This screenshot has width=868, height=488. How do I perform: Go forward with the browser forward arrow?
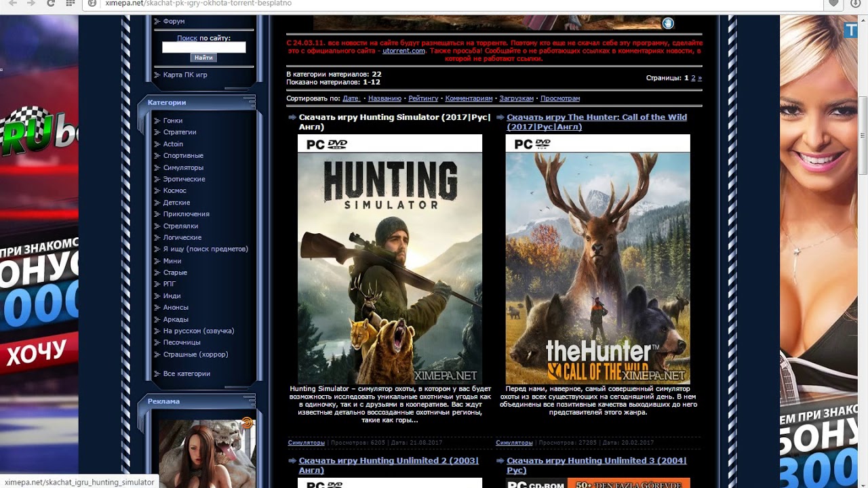(31, 3)
